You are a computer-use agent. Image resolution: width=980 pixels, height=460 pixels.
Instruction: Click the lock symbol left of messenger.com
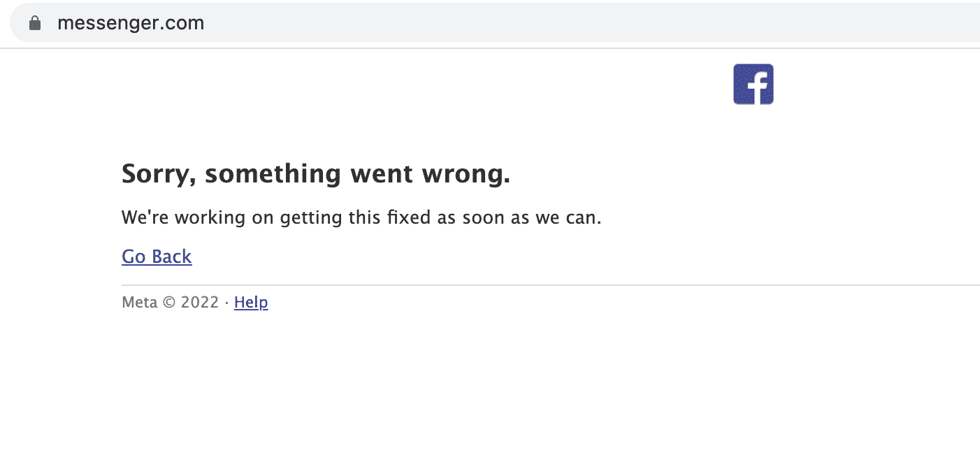point(34,22)
